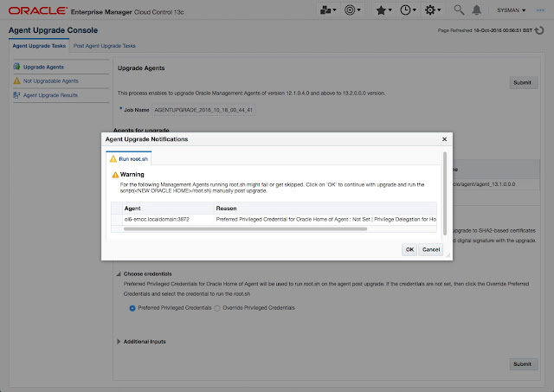
Task: Collapse the Choose credentials section
Action: click(x=119, y=273)
